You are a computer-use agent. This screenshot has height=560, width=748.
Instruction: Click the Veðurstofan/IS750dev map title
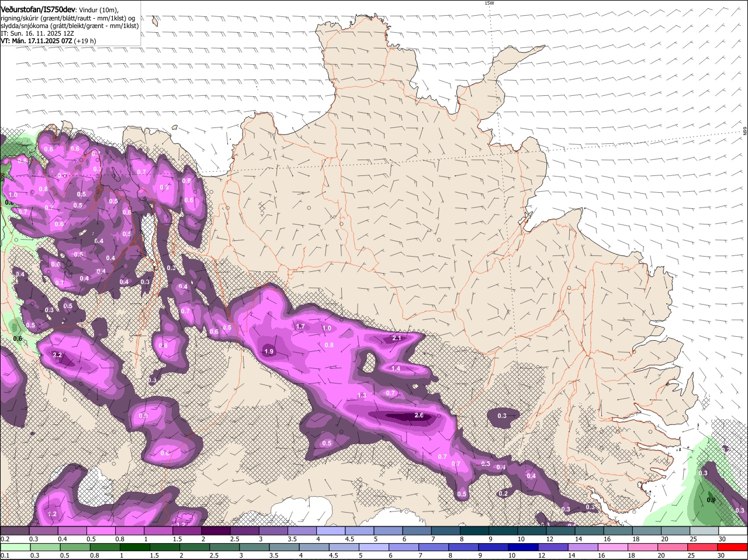pyautogui.click(x=38, y=9)
